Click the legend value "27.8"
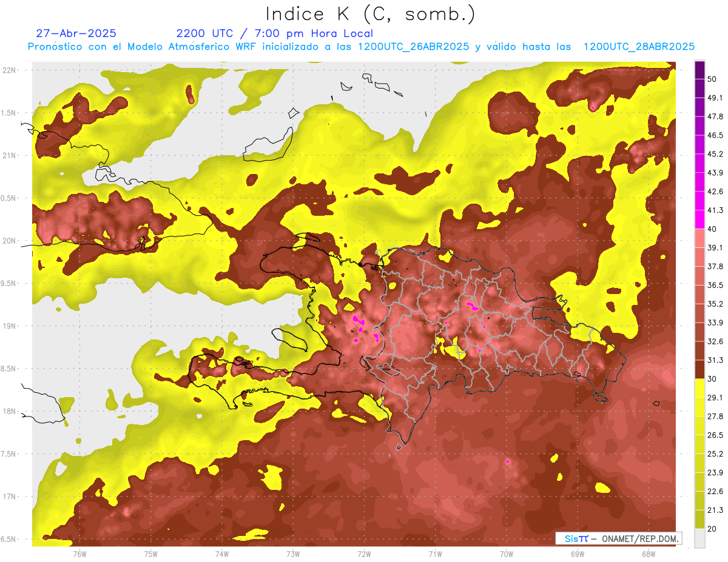The height and width of the screenshot is (562, 728). click(x=715, y=416)
